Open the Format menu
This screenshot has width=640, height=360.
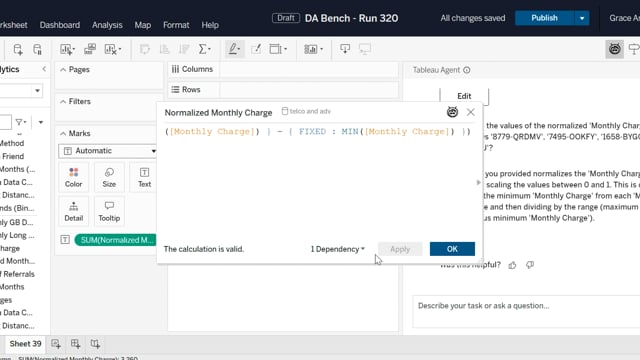[176, 25]
